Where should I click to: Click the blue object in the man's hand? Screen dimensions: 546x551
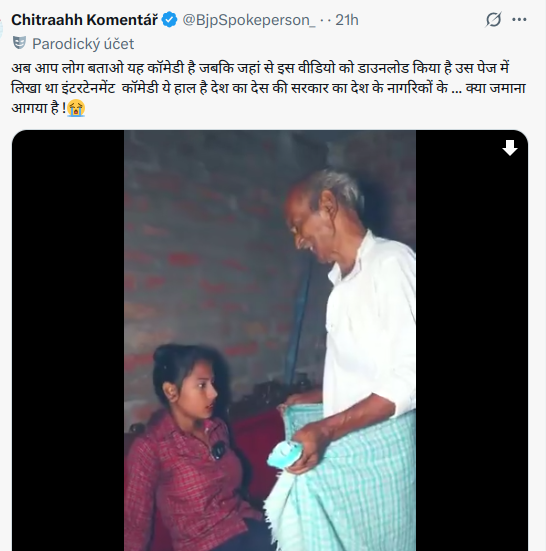pyautogui.click(x=285, y=455)
